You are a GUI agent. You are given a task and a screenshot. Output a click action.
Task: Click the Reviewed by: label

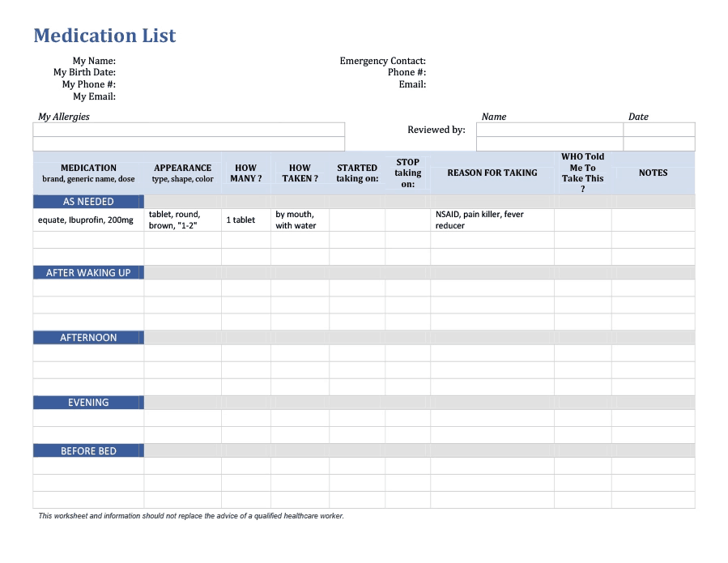click(x=436, y=130)
